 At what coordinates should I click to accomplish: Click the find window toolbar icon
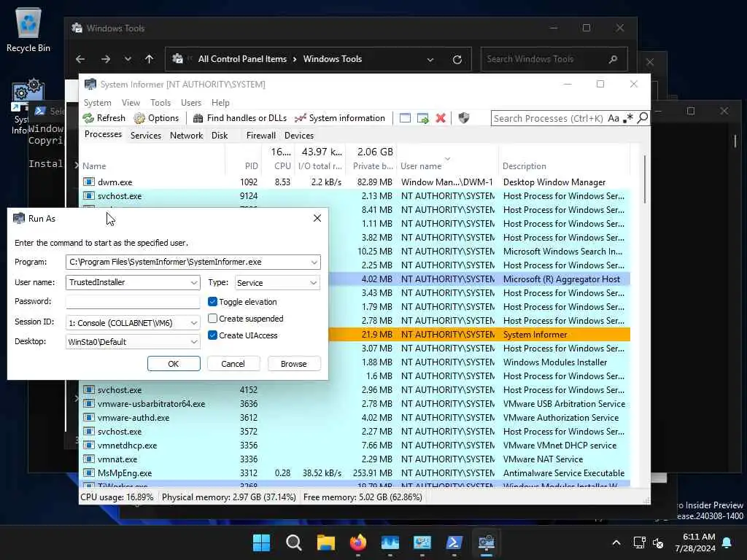click(x=405, y=118)
